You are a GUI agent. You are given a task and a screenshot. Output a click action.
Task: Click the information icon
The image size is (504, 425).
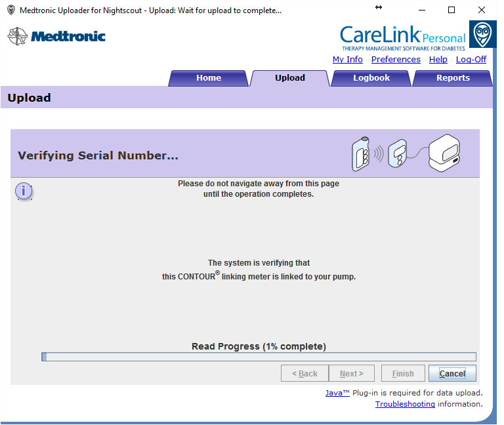24,191
